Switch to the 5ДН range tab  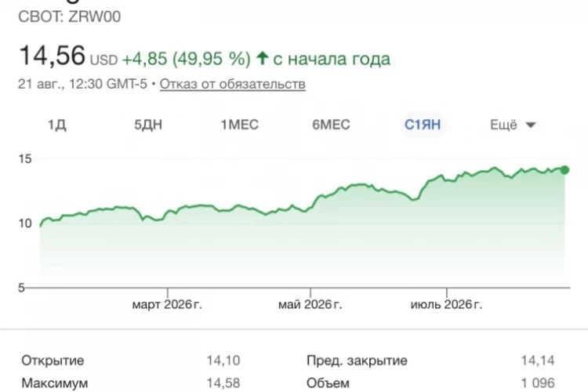tap(148, 125)
